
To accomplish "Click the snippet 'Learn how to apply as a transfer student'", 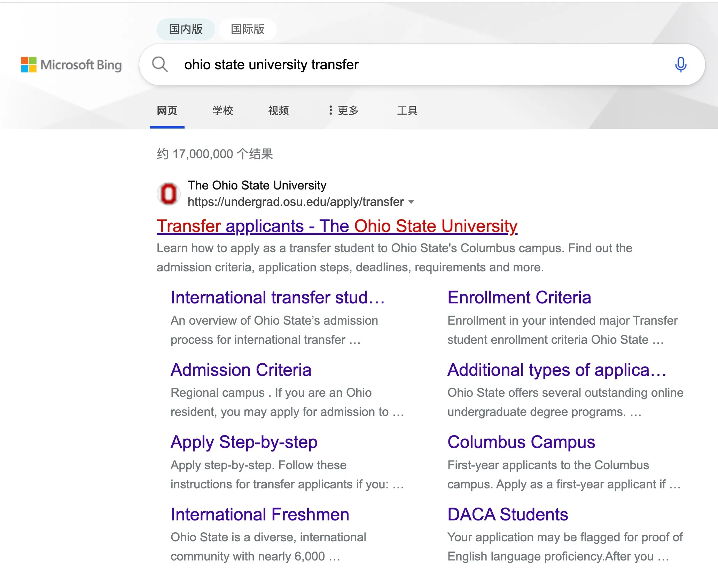I will (394, 258).
